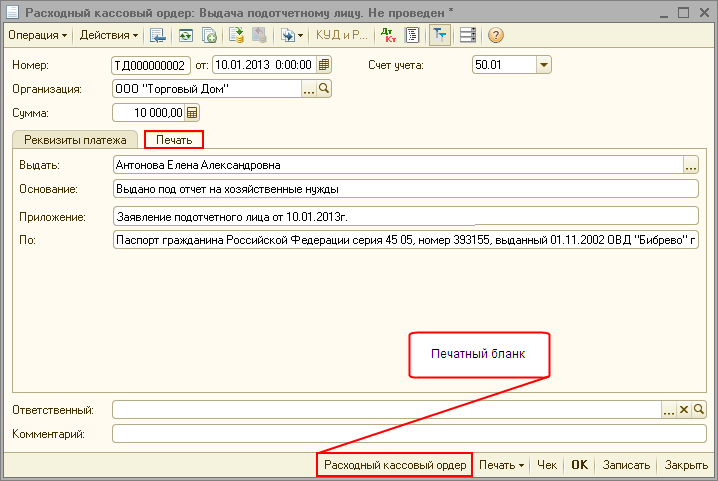Clear the Ответственный field with X icon
The image size is (718, 481).
(x=684, y=410)
